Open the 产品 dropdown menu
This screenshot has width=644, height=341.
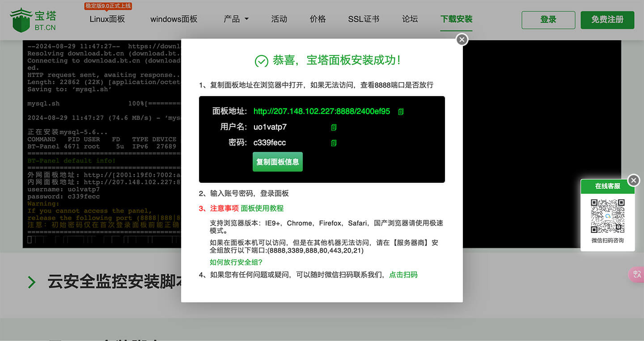236,19
